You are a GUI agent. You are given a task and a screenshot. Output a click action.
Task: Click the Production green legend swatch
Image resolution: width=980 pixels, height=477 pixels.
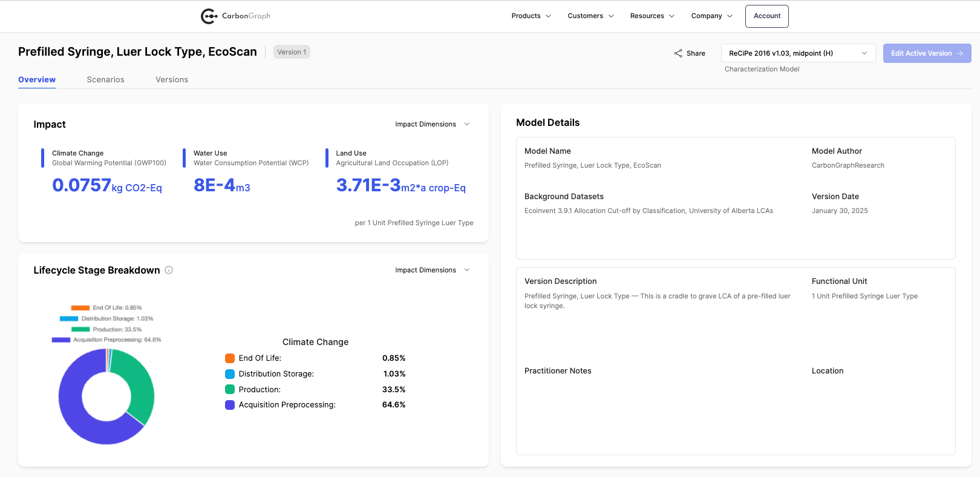(230, 389)
